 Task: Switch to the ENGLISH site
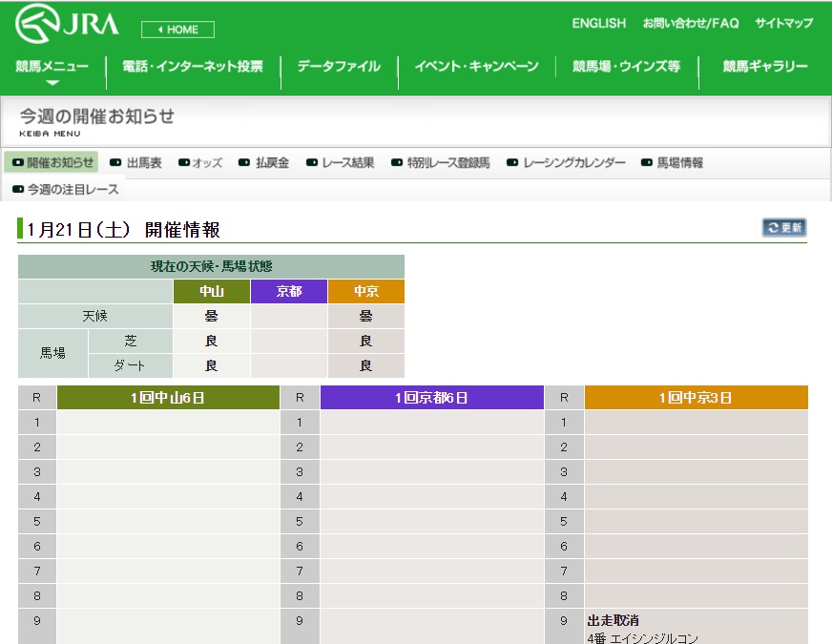(598, 23)
